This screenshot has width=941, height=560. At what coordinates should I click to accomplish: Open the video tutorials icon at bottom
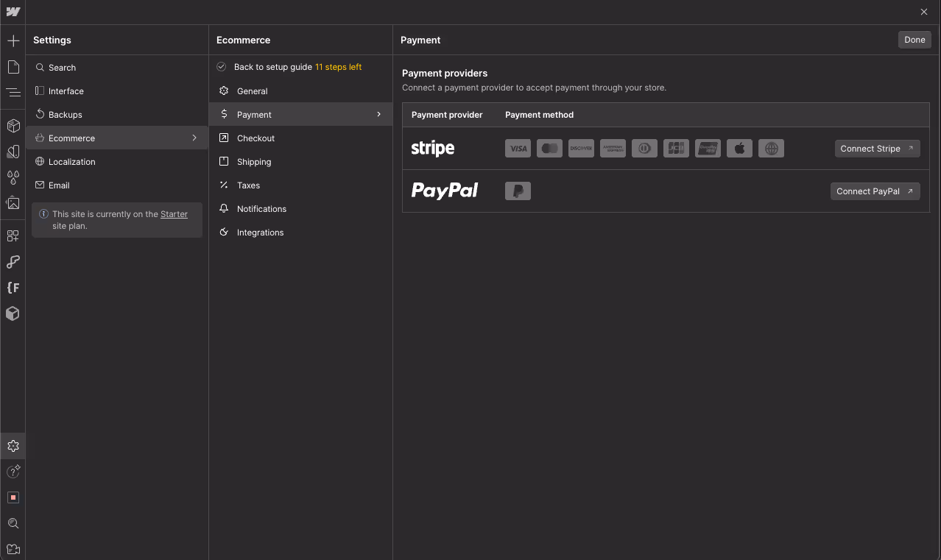(13, 549)
